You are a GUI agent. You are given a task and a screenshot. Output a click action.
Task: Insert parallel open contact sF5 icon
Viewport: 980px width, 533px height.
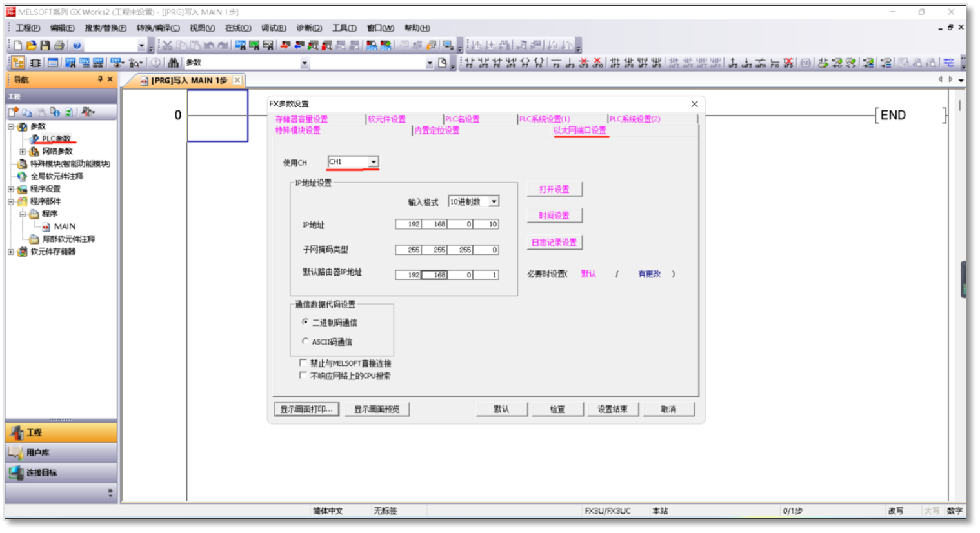[x=483, y=63]
